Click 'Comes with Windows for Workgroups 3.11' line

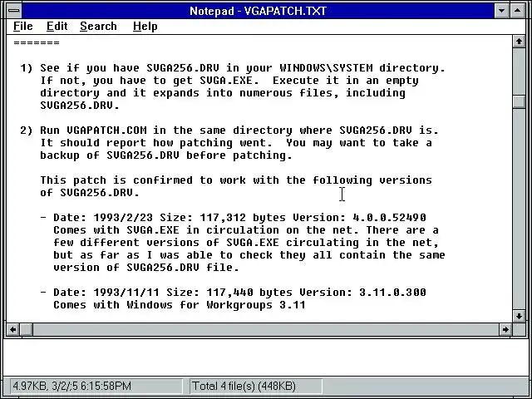(x=180, y=305)
